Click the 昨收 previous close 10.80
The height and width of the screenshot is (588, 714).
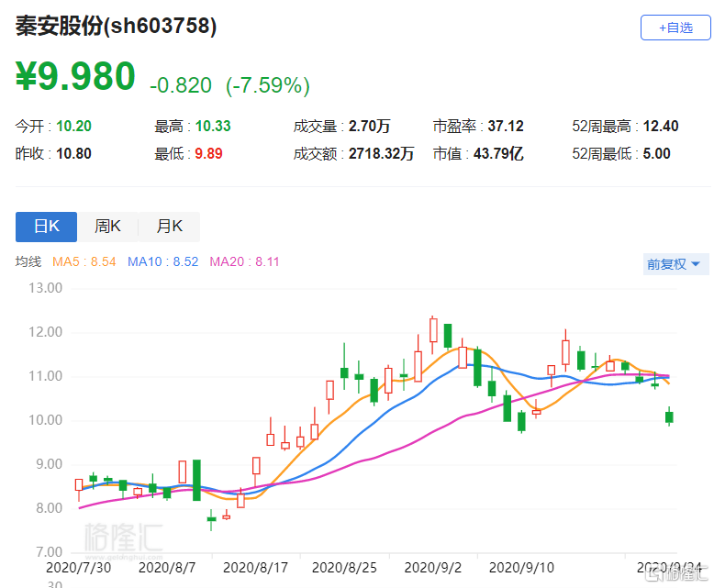click(73, 154)
